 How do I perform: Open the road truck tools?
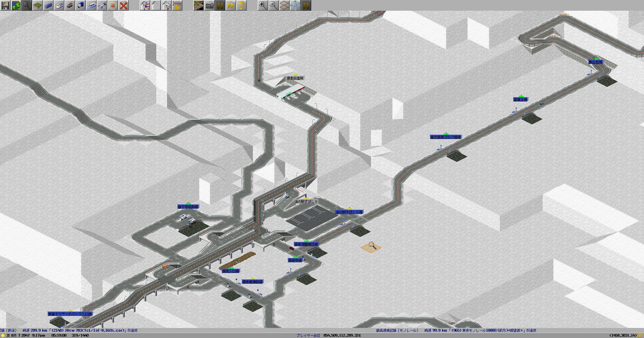[x=80, y=5]
